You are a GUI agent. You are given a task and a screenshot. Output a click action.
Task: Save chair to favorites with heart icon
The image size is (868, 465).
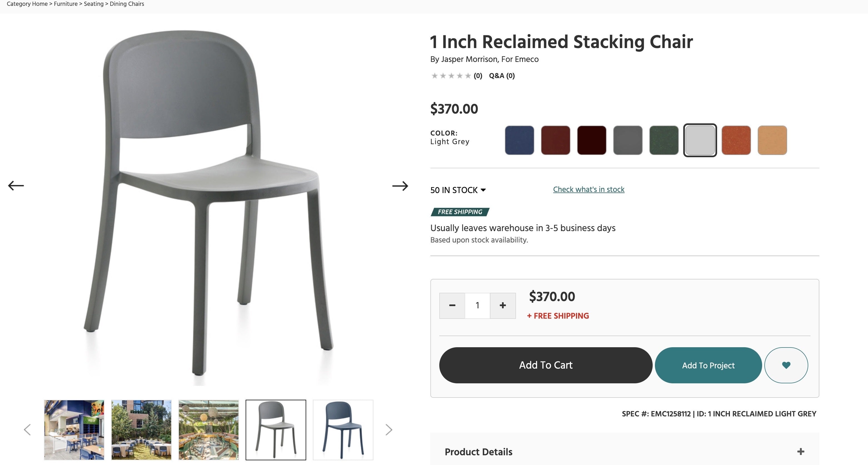[786, 365]
